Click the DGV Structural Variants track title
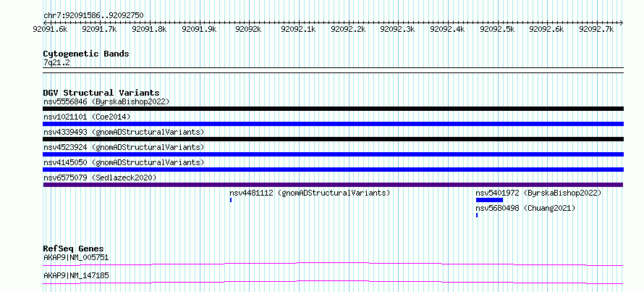The width and height of the screenshot is (644, 292). point(101,93)
